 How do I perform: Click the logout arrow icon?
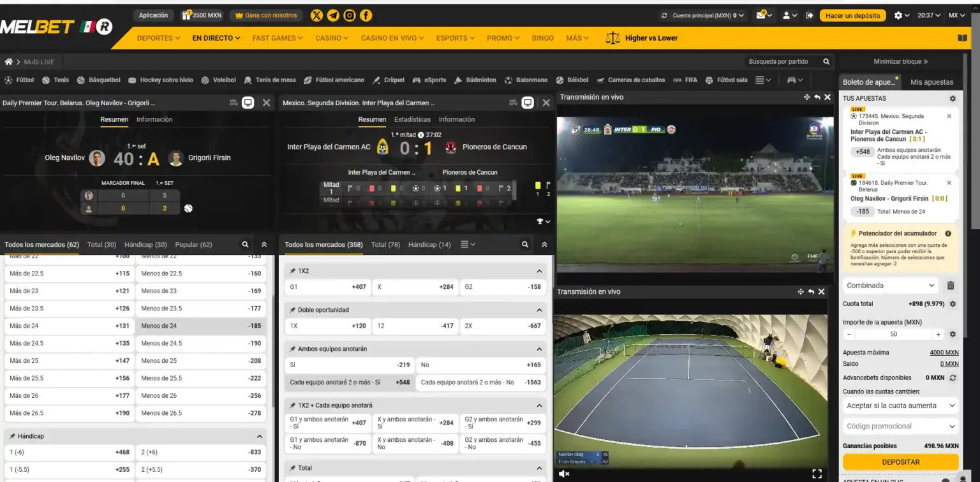coord(810,15)
